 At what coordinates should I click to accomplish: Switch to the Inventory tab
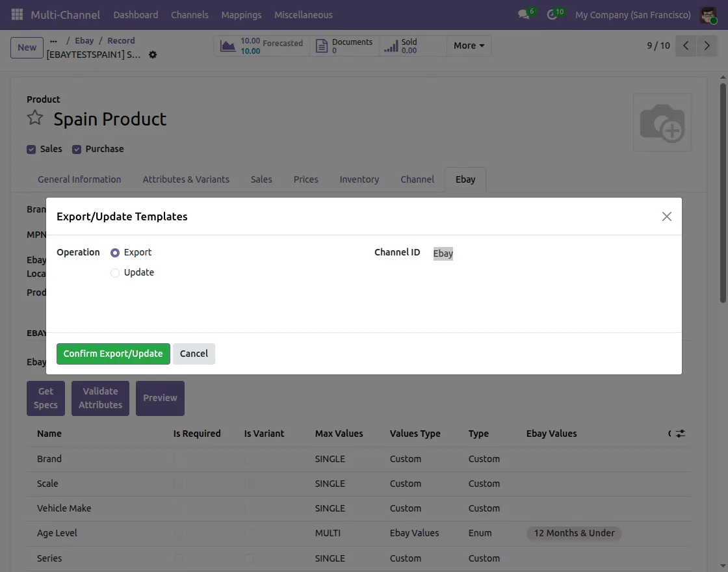359,179
